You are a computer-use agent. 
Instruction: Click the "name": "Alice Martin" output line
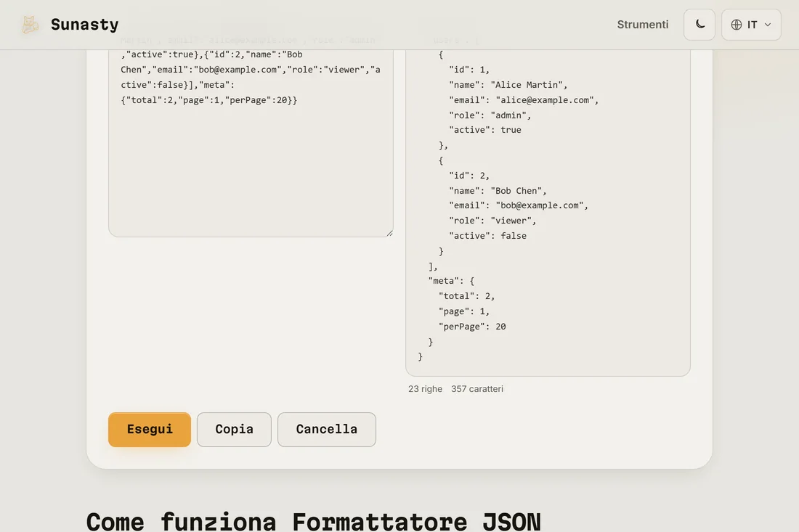(x=508, y=85)
